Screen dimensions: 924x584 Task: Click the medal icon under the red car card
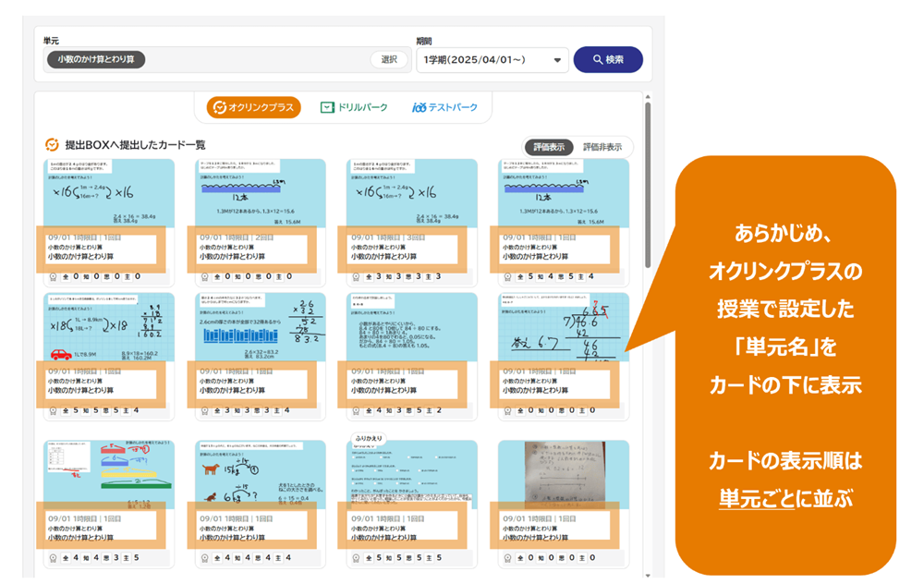pos(53,410)
